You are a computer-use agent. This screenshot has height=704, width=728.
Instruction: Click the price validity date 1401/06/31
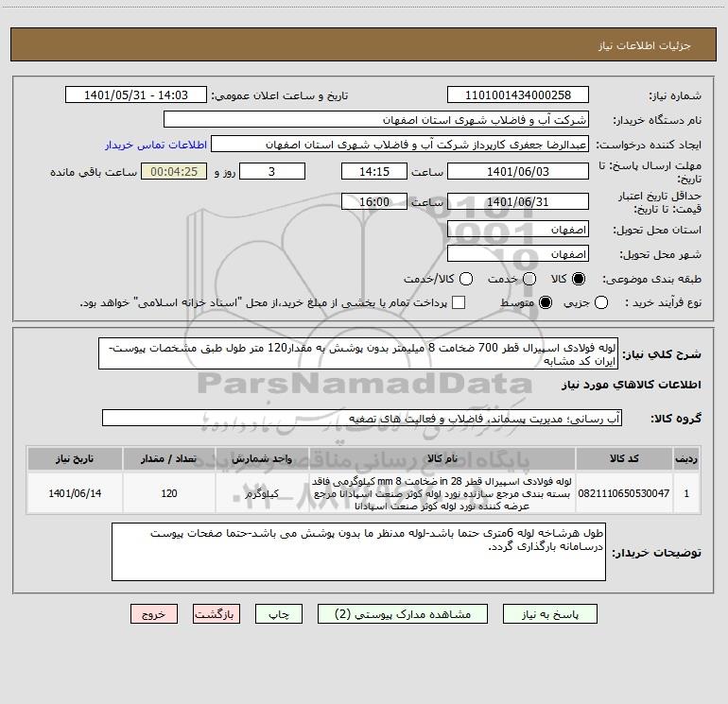(x=518, y=202)
